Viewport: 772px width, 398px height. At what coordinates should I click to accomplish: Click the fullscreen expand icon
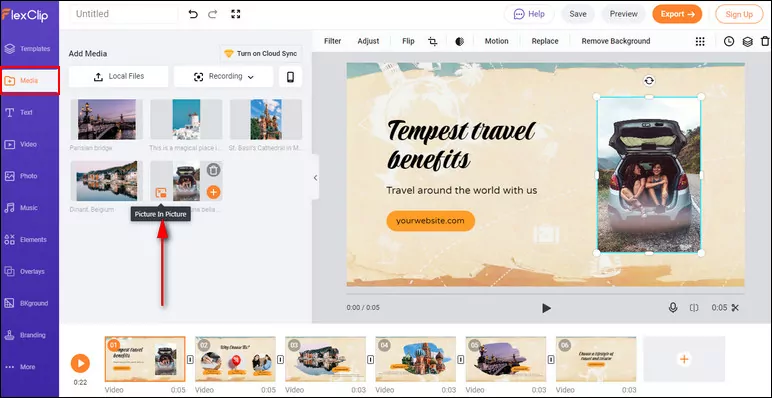(x=236, y=14)
